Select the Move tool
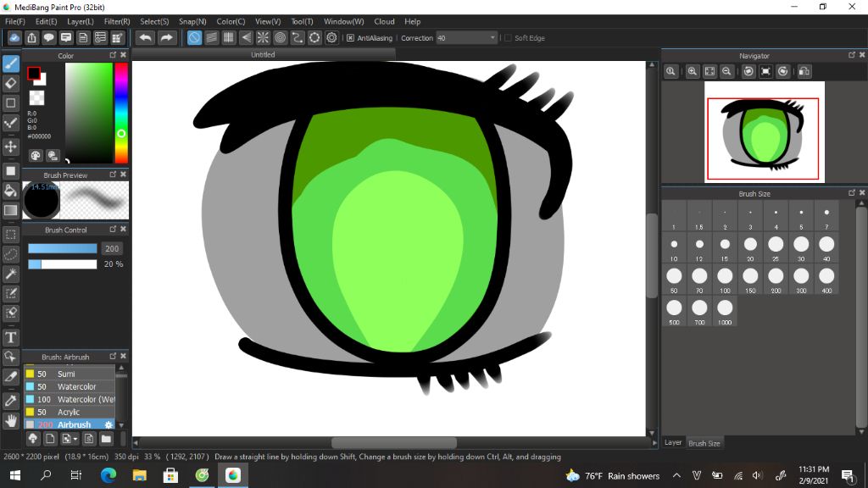This screenshot has height=488, width=868. pos(11,147)
